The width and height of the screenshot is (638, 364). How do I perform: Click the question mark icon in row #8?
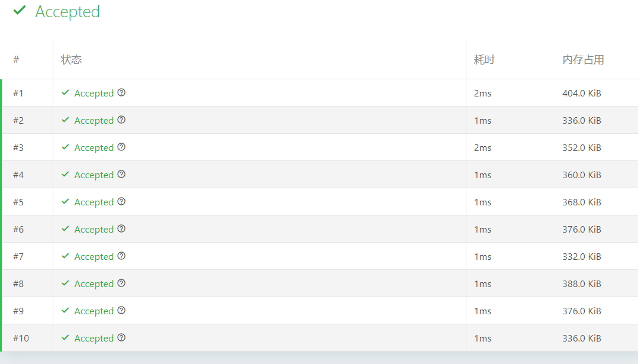(x=121, y=284)
